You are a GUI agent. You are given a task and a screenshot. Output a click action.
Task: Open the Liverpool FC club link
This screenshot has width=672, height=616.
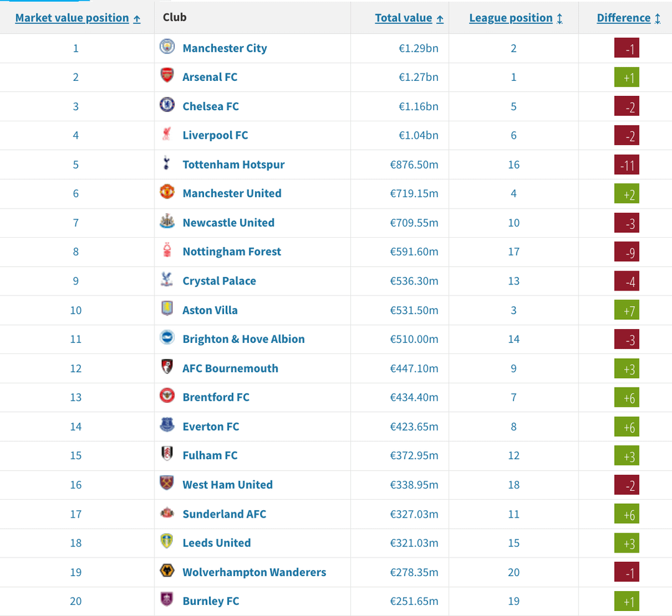point(215,135)
